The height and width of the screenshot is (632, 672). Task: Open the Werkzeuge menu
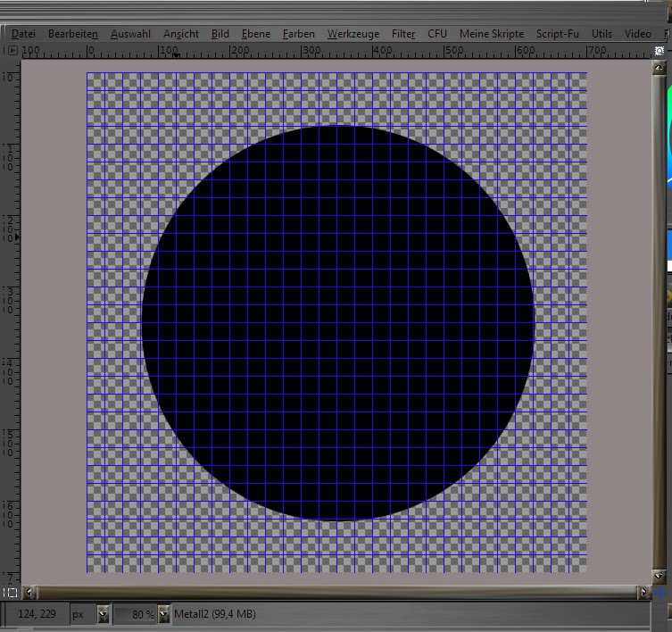353,34
